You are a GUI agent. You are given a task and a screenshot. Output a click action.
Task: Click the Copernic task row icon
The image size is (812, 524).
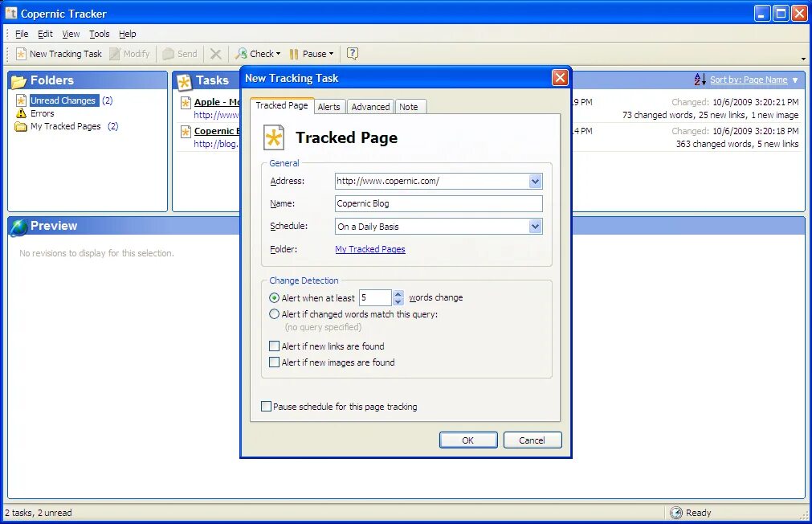click(186, 132)
